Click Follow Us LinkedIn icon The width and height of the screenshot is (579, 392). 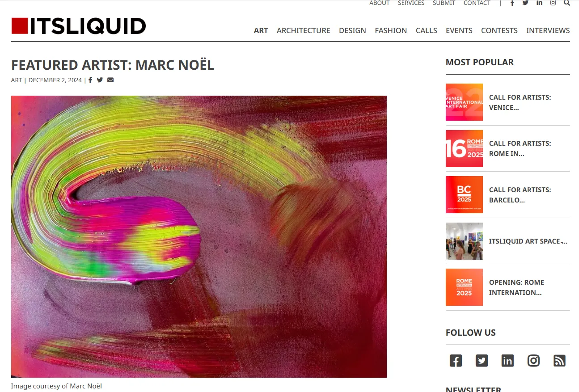point(507,361)
